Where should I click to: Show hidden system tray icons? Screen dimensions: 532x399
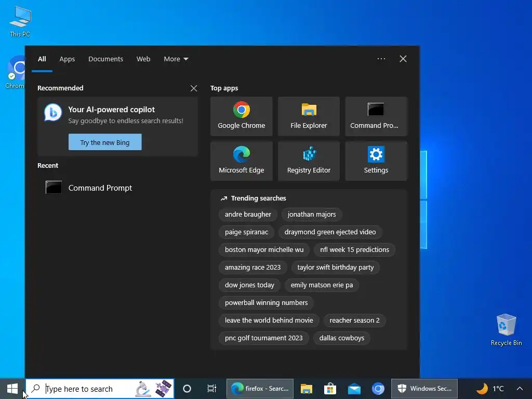pos(520,389)
